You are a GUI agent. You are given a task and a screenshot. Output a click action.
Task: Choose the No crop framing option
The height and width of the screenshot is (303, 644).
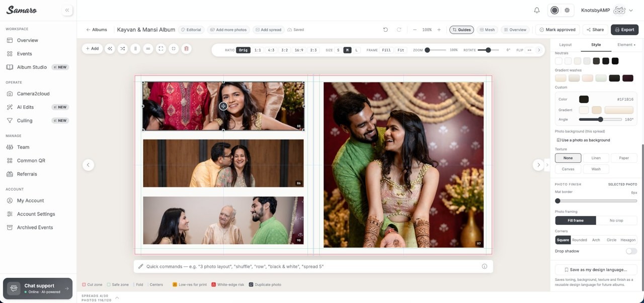coord(616,220)
